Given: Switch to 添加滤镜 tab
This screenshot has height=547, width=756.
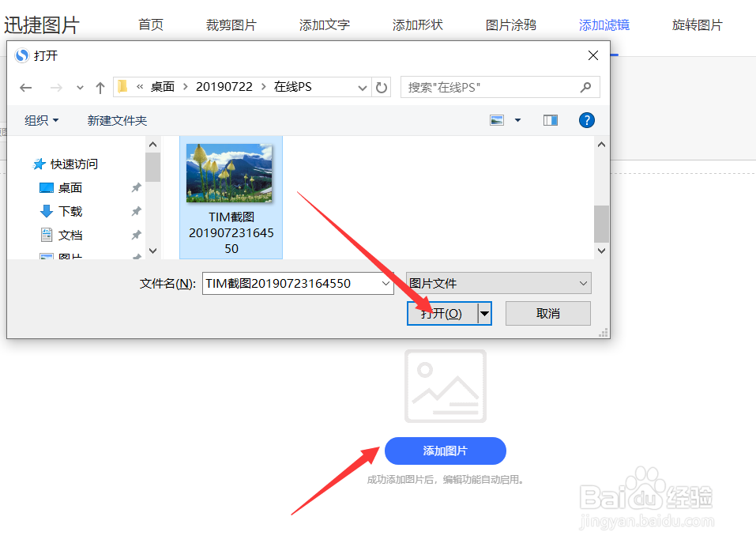Looking at the screenshot, I should click(x=604, y=25).
